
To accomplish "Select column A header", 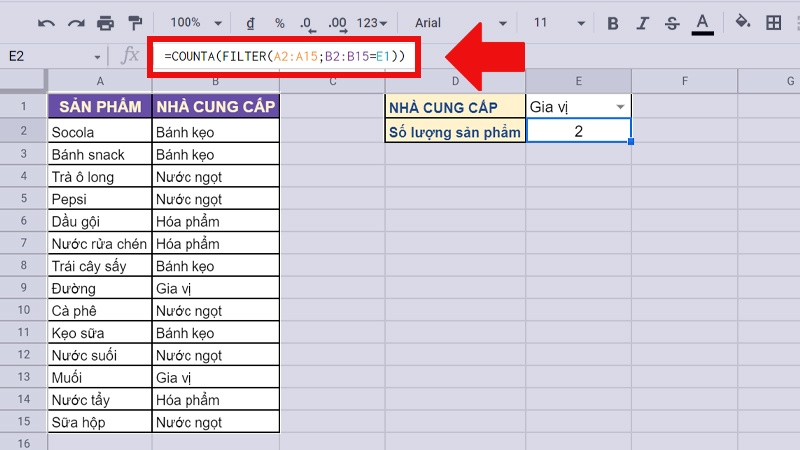I will point(100,81).
